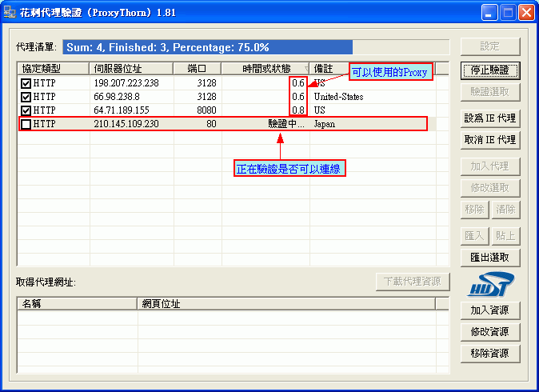
Task: Click the ProxyThorn app icon in the title bar
Action: pos(10,12)
